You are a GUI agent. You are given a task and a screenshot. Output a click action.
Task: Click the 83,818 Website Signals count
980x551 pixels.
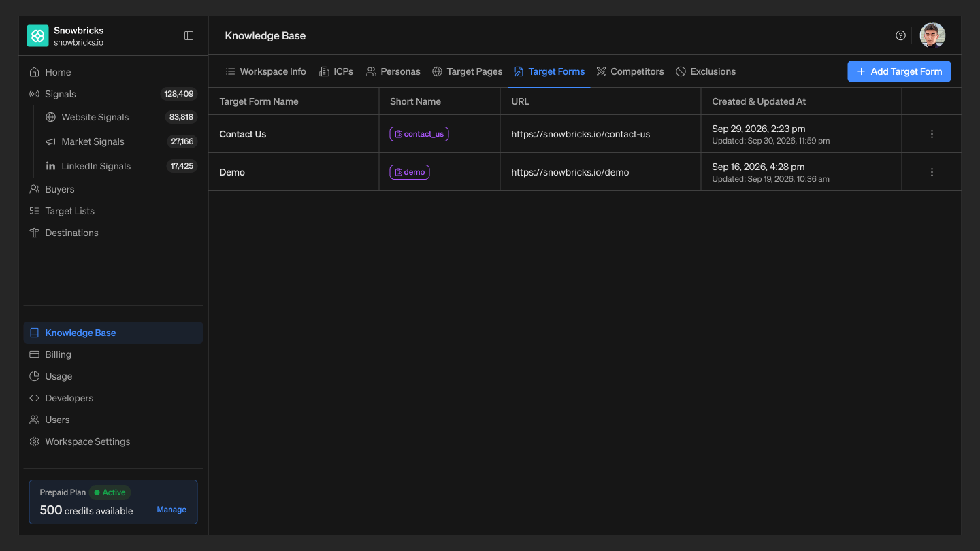pos(182,117)
